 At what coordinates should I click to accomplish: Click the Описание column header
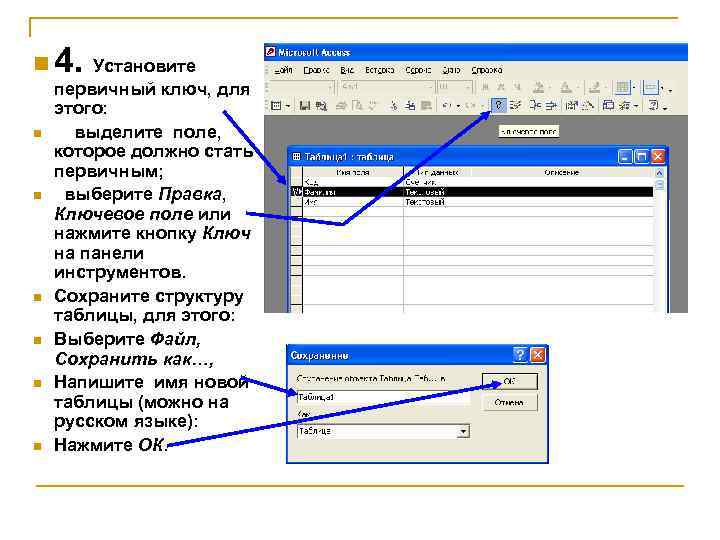point(562,172)
